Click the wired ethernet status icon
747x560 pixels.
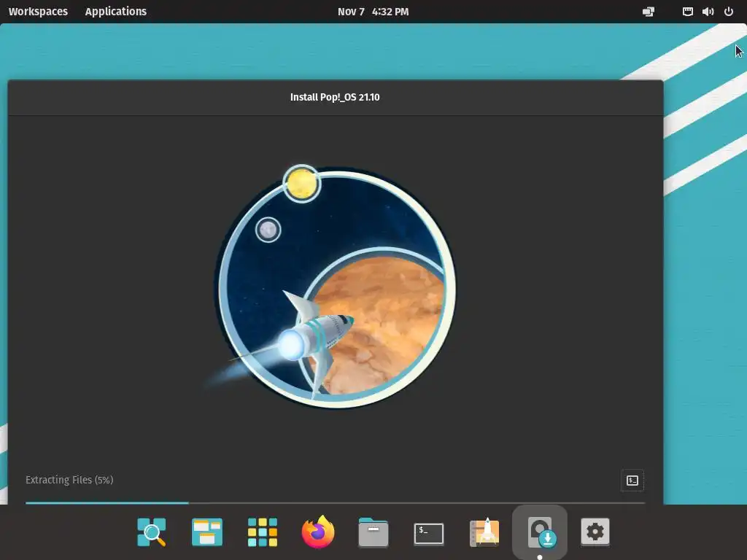[x=687, y=12]
